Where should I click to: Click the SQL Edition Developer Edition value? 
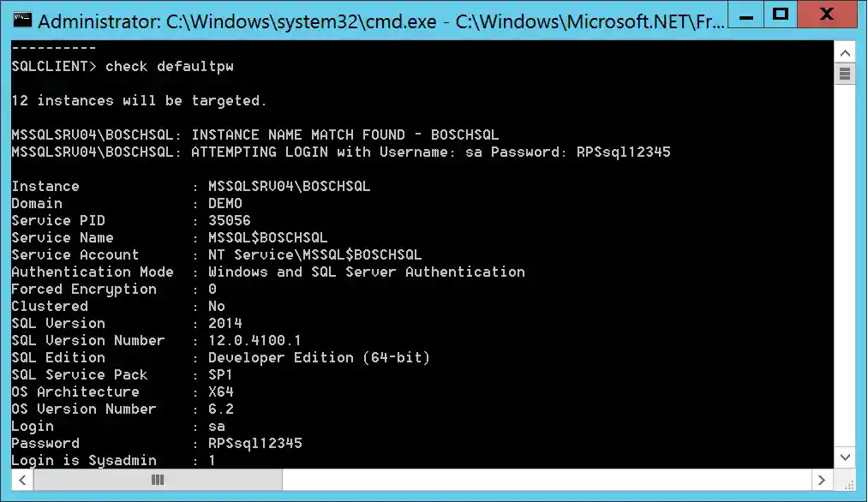coord(319,357)
